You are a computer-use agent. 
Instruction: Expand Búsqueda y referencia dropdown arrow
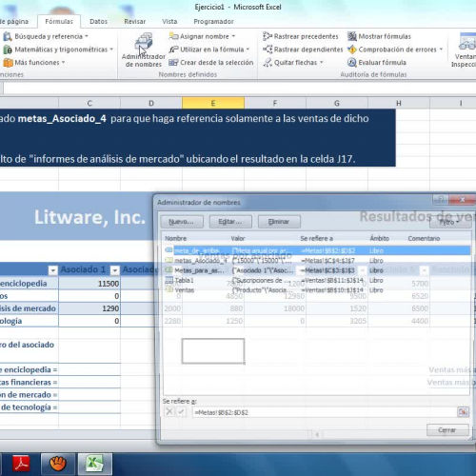pyautogui.click(x=87, y=36)
